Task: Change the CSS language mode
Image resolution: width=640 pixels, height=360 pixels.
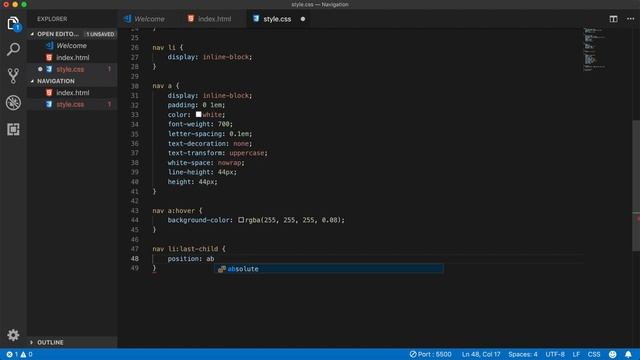Action: click(594, 354)
